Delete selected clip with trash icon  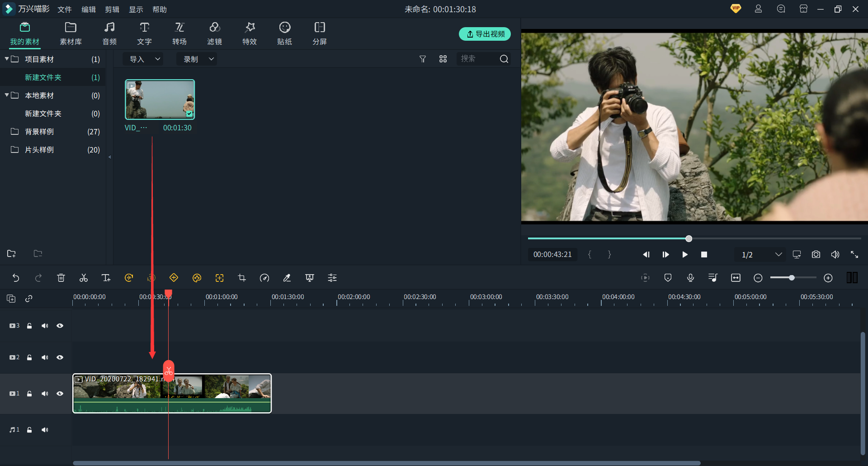click(61, 278)
